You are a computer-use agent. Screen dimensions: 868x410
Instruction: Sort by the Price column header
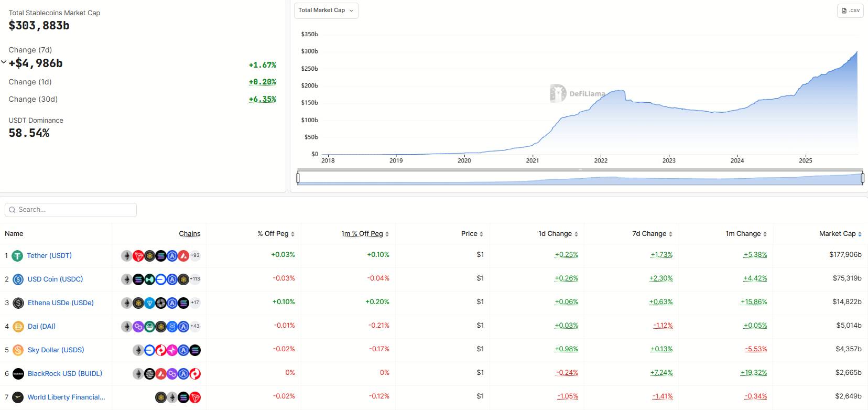point(472,234)
